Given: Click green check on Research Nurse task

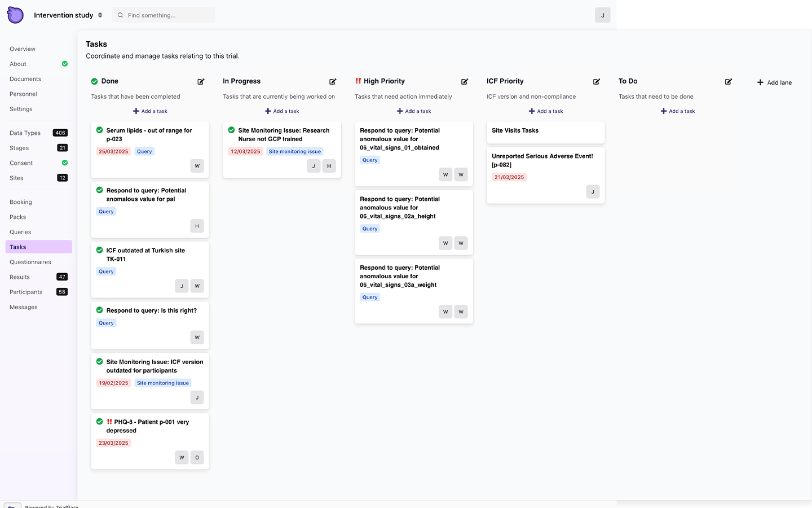Looking at the screenshot, I should click(x=231, y=130).
